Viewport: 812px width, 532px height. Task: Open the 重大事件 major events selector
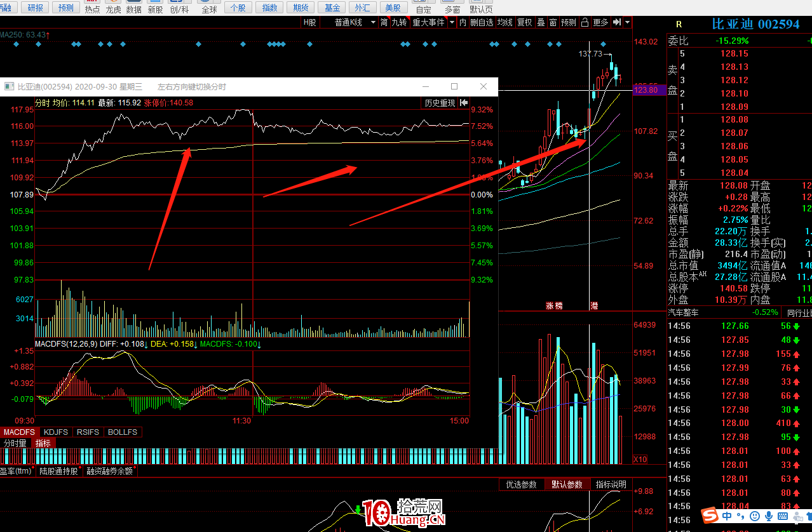(x=428, y=22)
